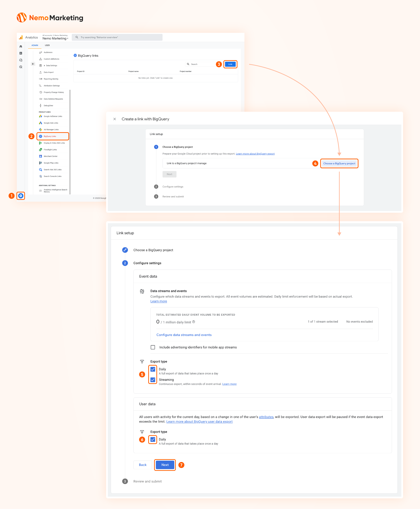Select Configure settings step in the dialog

coord(173,187)
